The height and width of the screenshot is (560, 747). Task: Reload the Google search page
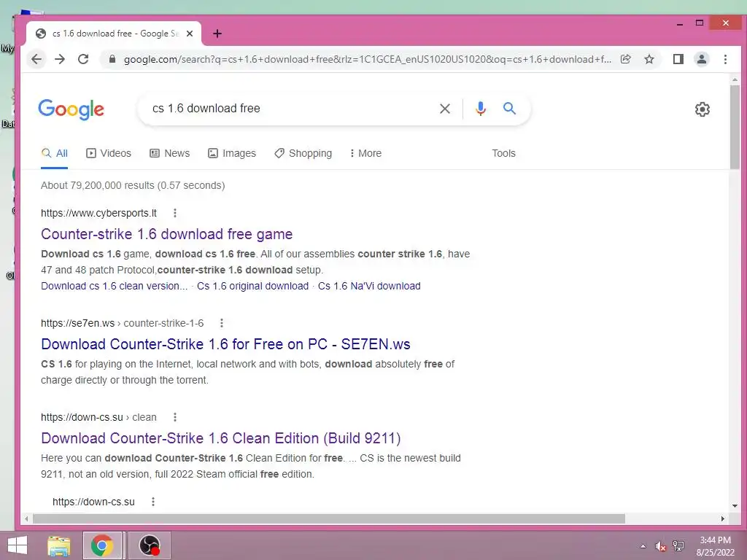pos(83,59)
